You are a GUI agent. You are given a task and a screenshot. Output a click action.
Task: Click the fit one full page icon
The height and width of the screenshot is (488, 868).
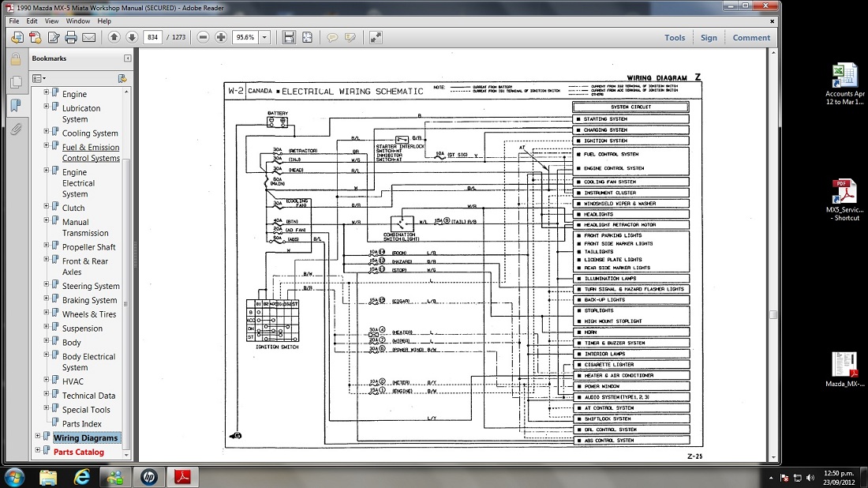pyautogui.click(x=307, y=37)
